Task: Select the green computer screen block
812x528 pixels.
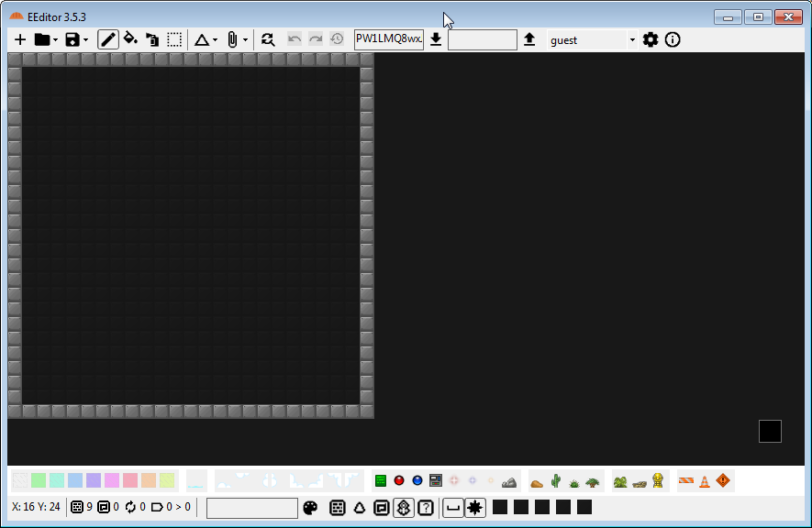Action: 381,481
